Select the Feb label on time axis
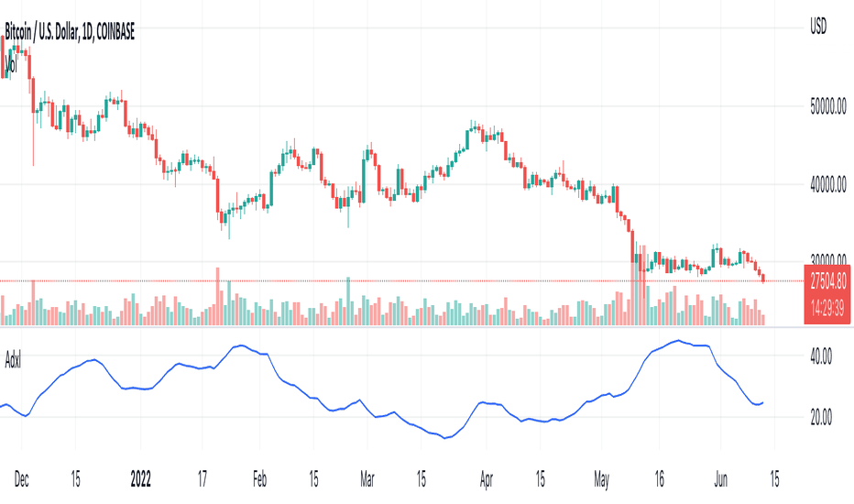The image size is (854, 504). coord(260,479)
